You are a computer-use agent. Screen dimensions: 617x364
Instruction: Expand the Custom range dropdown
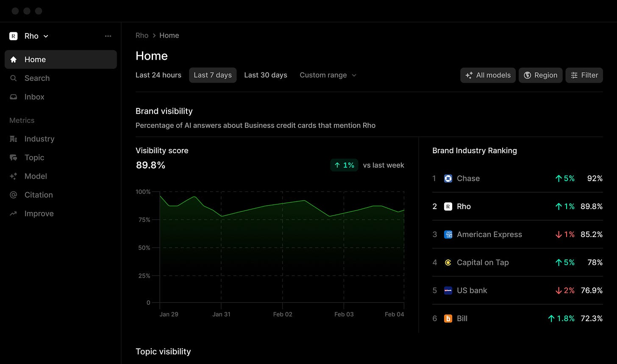pyautogui.click(x=328, y=75)
